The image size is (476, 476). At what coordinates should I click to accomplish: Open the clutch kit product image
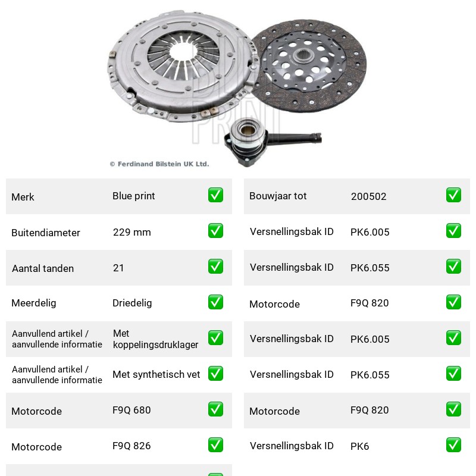pos(237,88)
